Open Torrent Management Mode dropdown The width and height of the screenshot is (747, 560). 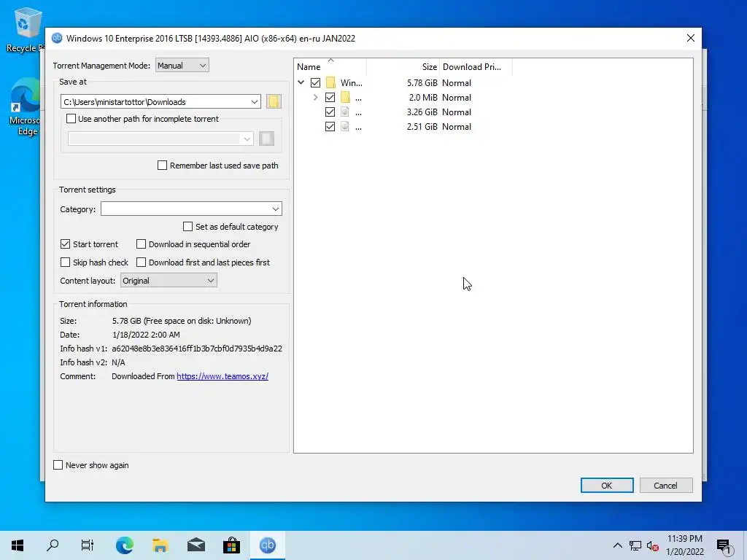pos(182,65)
